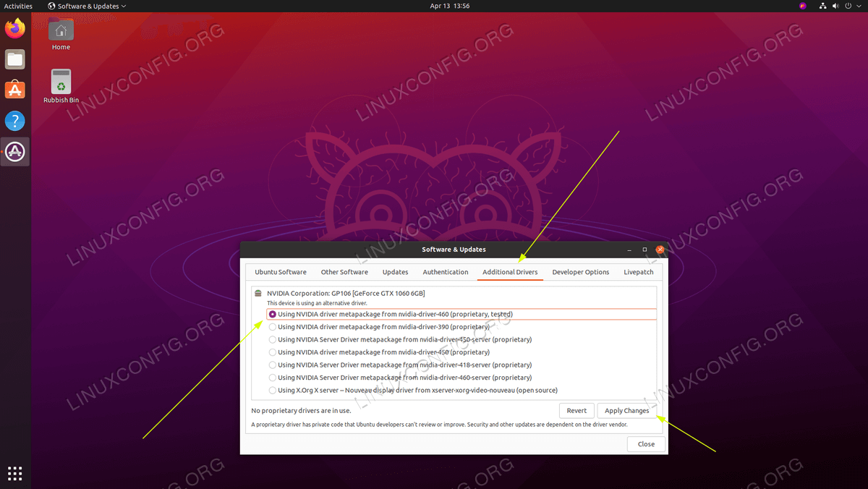This screenshot has height=489, width=868.
Task: Open Ubuntu Software from the dock
Action: coord(14,90)
